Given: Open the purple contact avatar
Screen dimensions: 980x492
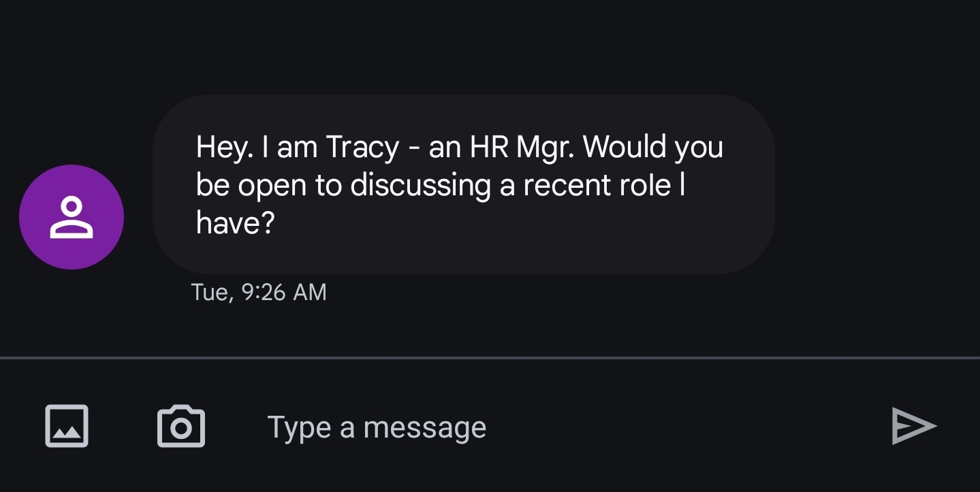Looking at the screenshot, I should 72,217.
